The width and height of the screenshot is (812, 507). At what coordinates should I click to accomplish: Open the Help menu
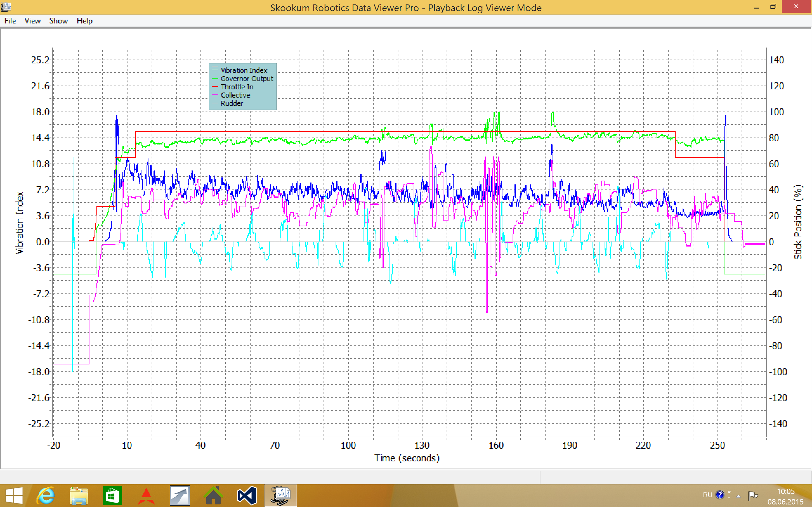tap(84, 21)
